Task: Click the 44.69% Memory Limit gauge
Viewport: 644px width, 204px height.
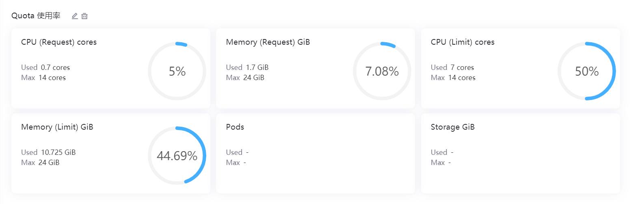Action: pyautogui.click(x=177, y=156)
